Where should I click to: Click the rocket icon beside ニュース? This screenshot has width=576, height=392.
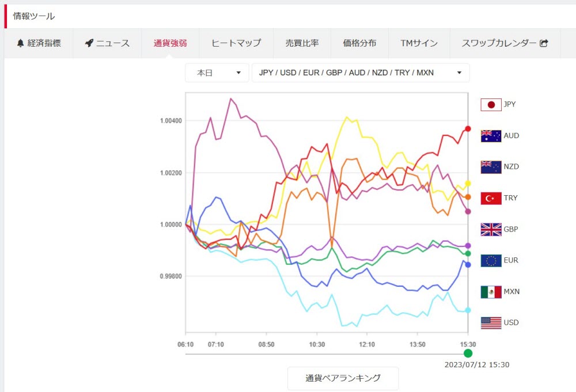pyautogui.click(x=89, y=43)
